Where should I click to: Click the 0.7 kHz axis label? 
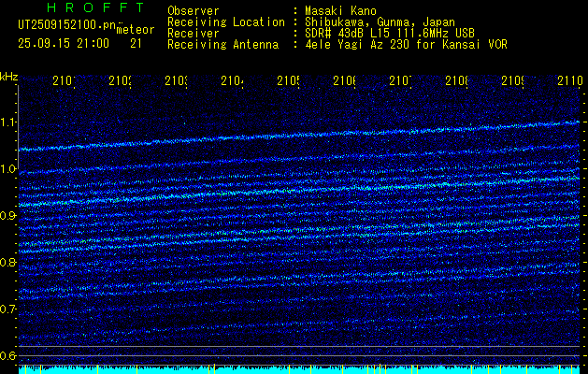7,309
